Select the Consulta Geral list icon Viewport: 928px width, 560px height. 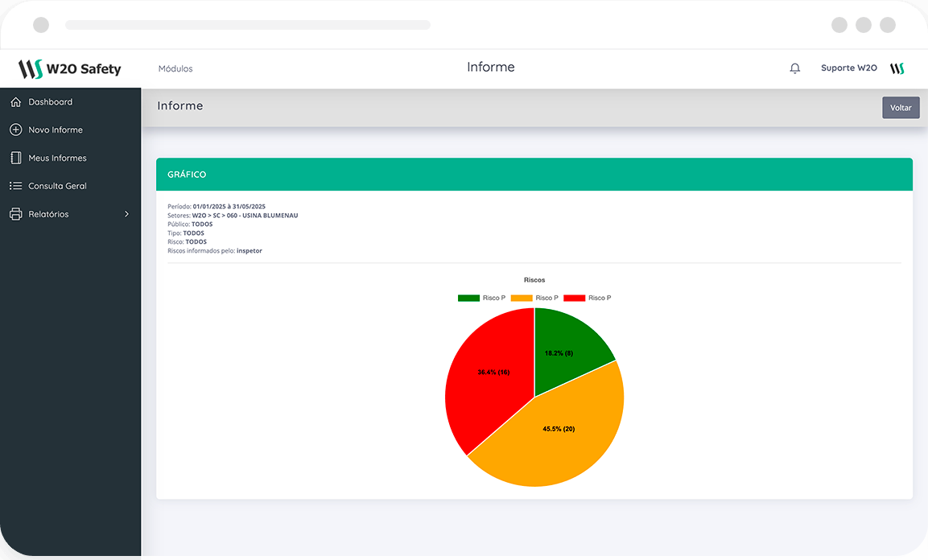pyautogui.click(x=15, y=186)
